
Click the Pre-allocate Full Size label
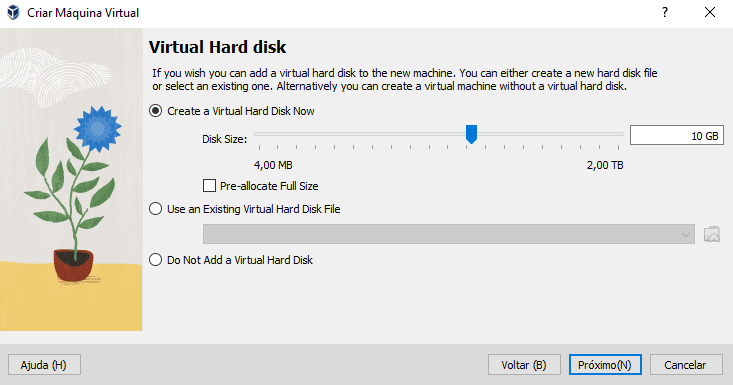[269, 186]
